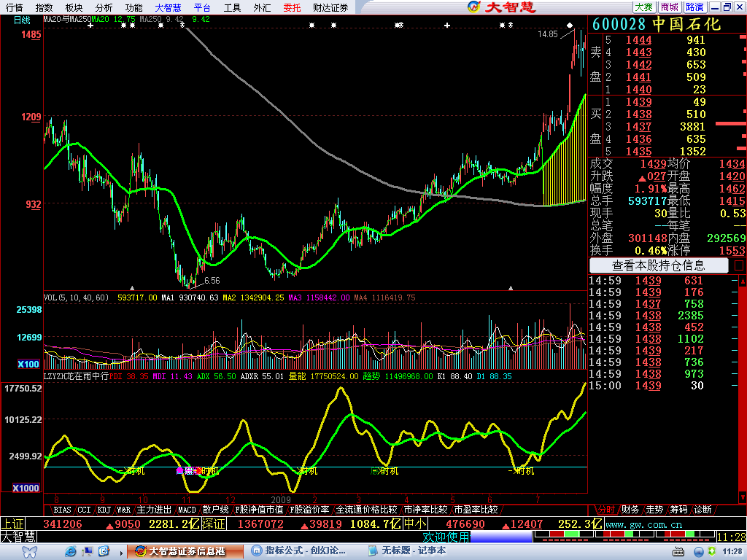
Task: Open the 委托 trading menu
Action: (x=292, y=7)
